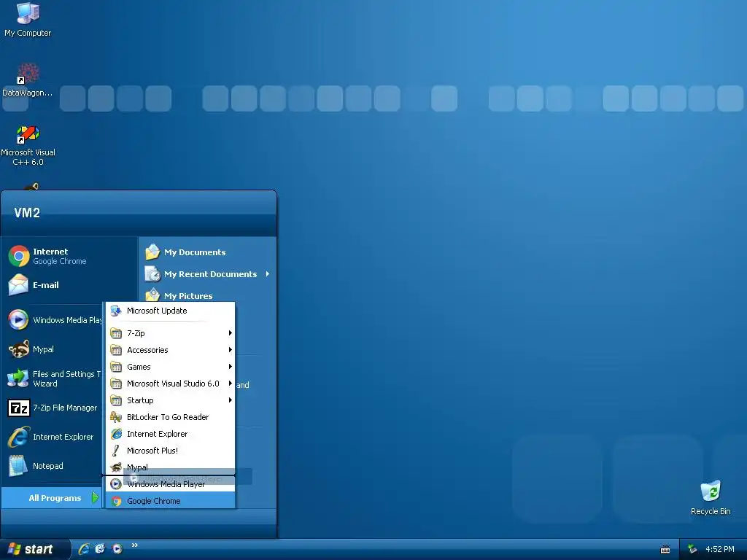The image size is (747, 560).
Task: Select Microsoft Visual C++ 6.0 desktop shortcut
Action: pyautogui.click(x=28, y=146)
